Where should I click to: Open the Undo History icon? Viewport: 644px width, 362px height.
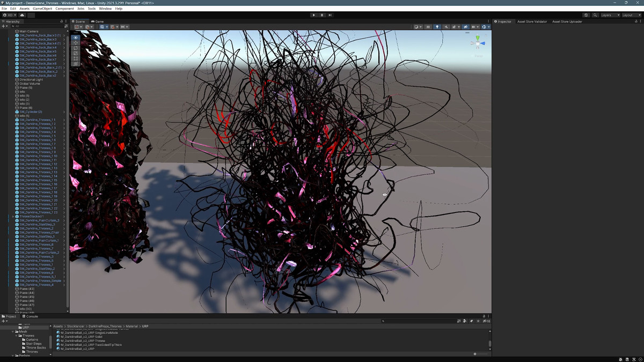pos(586,15)
